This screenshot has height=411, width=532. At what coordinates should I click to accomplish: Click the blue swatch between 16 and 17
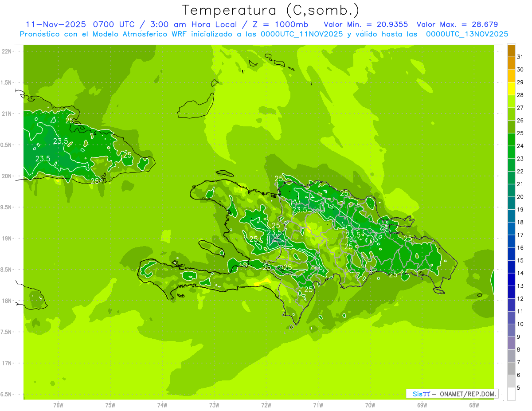click(511, 241)
